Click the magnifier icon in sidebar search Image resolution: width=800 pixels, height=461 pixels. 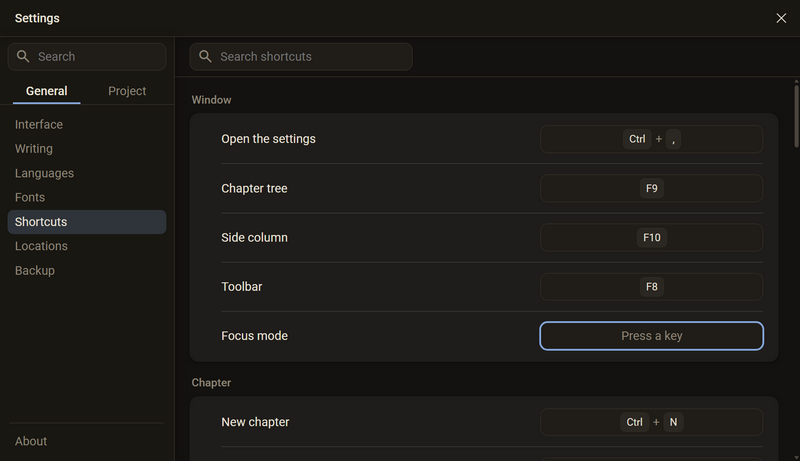[x=23, y=56]
